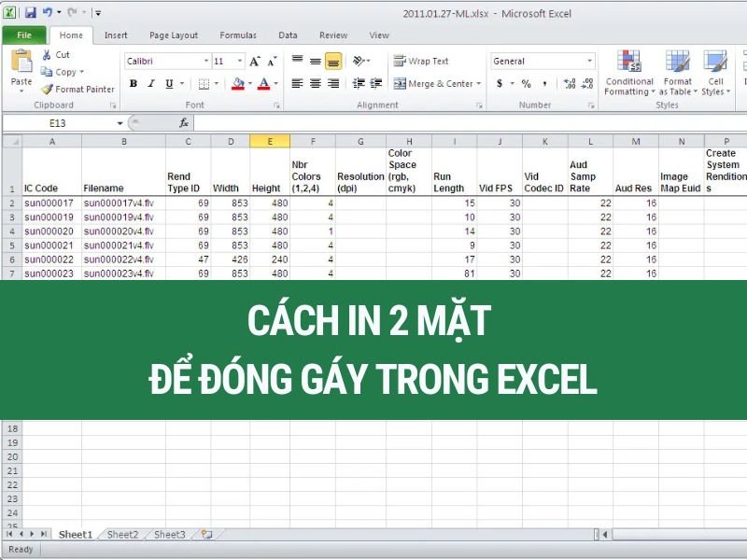Select column E header
The image size is (747, 560).
[x=270, y=142]
